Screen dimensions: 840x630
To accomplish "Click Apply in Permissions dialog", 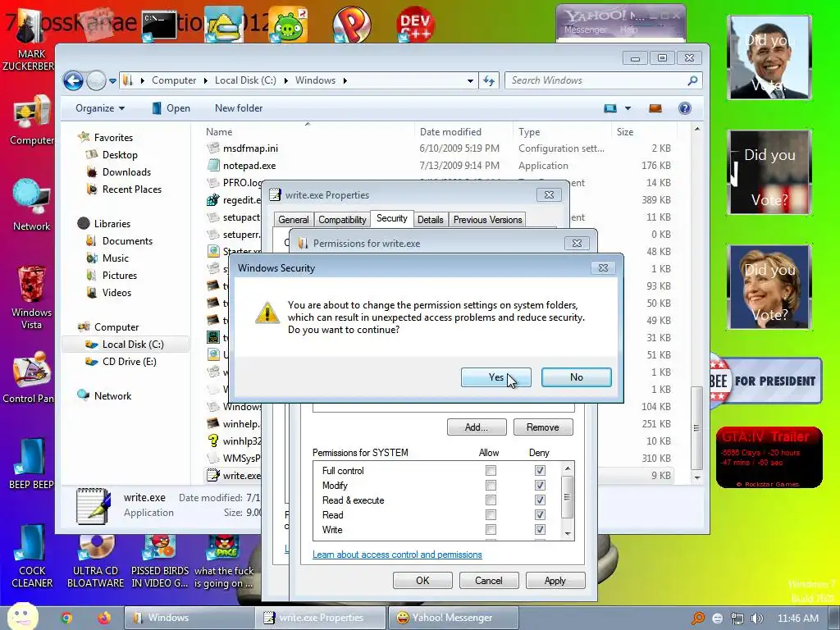I will [555, 581].
